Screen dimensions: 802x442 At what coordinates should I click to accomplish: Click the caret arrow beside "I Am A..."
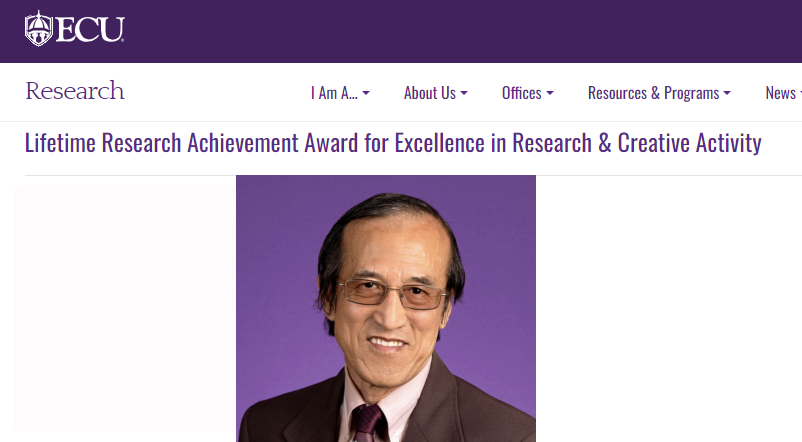366,93
